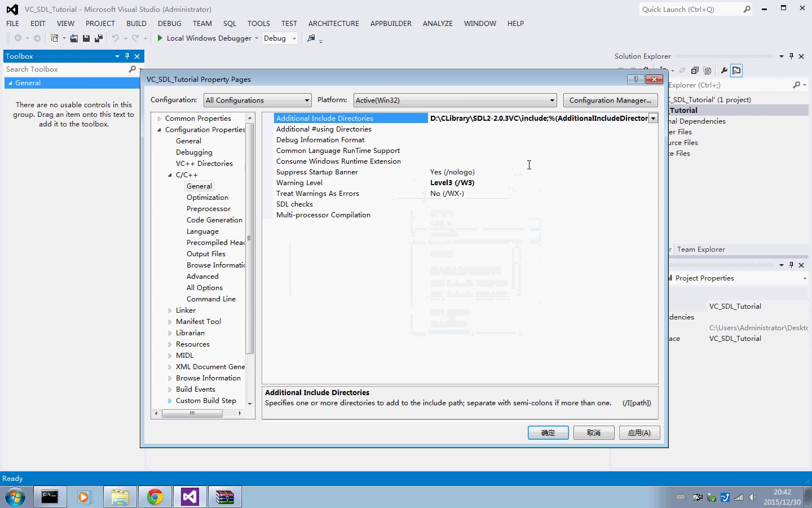Click the Undo toolbar icon
Image resolution: width=812 pixels, height=508 pixels.
pos(115,38)
